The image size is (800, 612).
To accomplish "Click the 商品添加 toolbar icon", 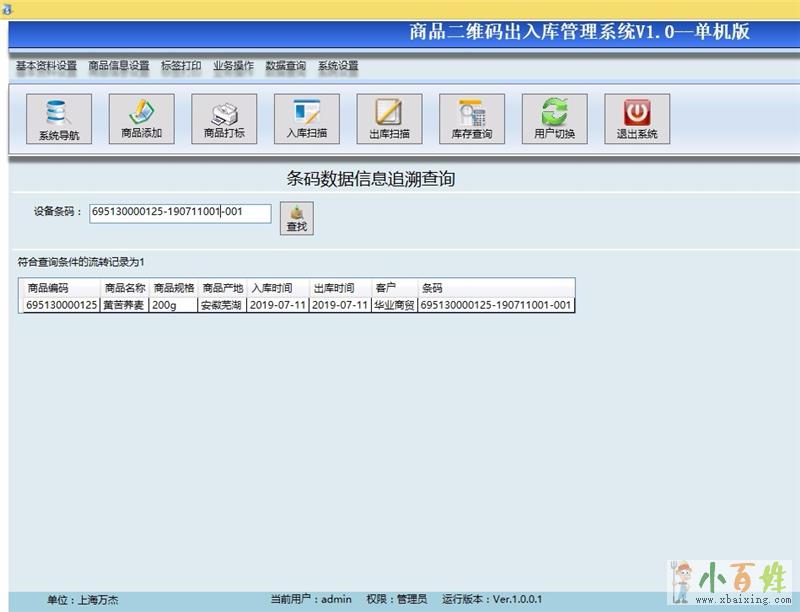I will 141,119.
